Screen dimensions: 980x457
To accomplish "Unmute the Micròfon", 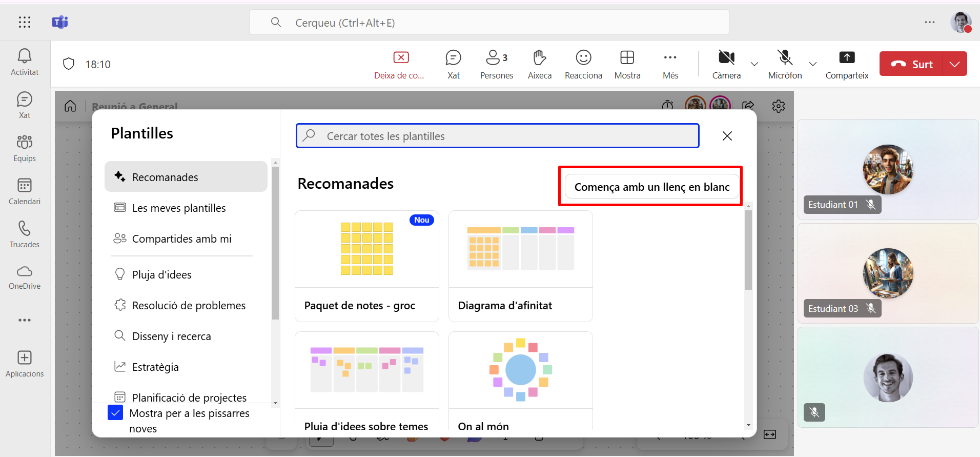I will tap(785, 64).
